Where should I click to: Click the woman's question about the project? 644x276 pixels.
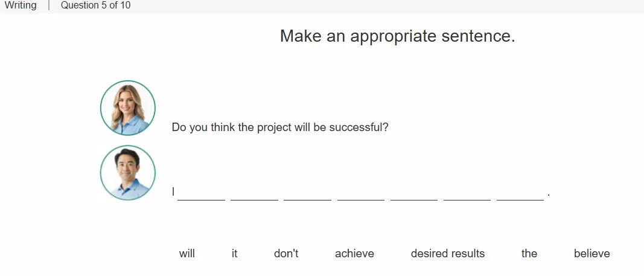coord(280,127)
